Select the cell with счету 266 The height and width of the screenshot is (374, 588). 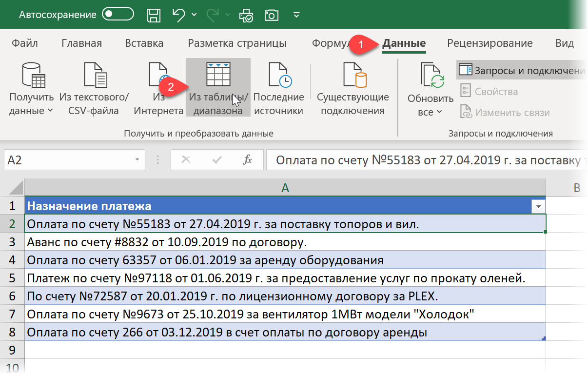pyautogui.click(x=285, y=332)
